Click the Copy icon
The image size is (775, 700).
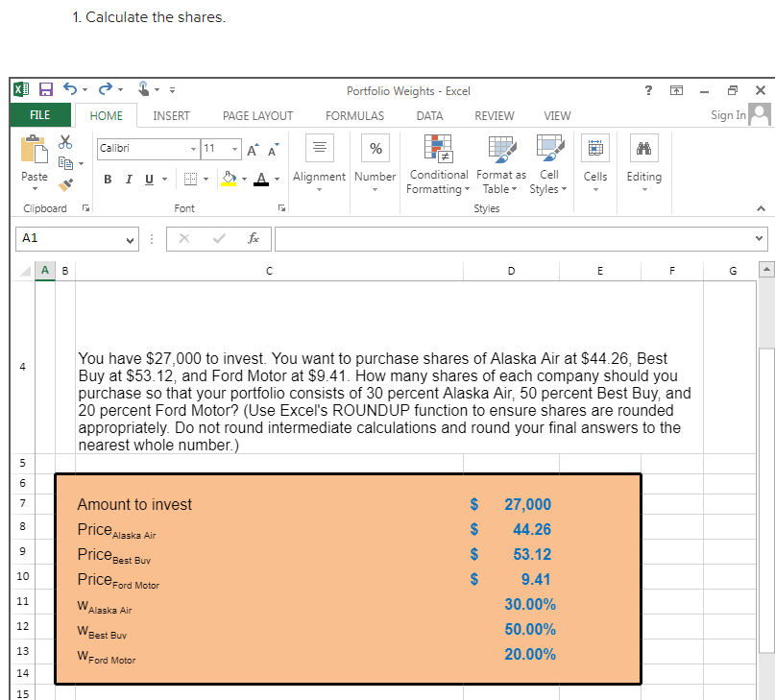65,162
